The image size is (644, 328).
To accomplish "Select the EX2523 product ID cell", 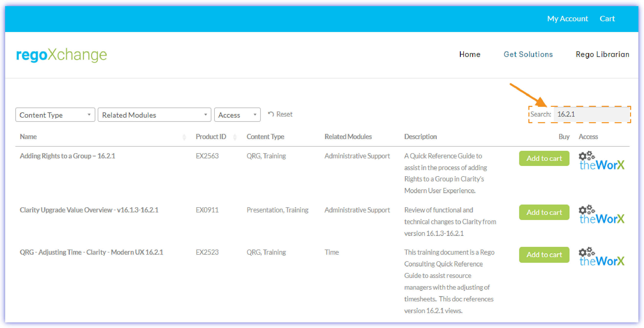I will point(207,252).
